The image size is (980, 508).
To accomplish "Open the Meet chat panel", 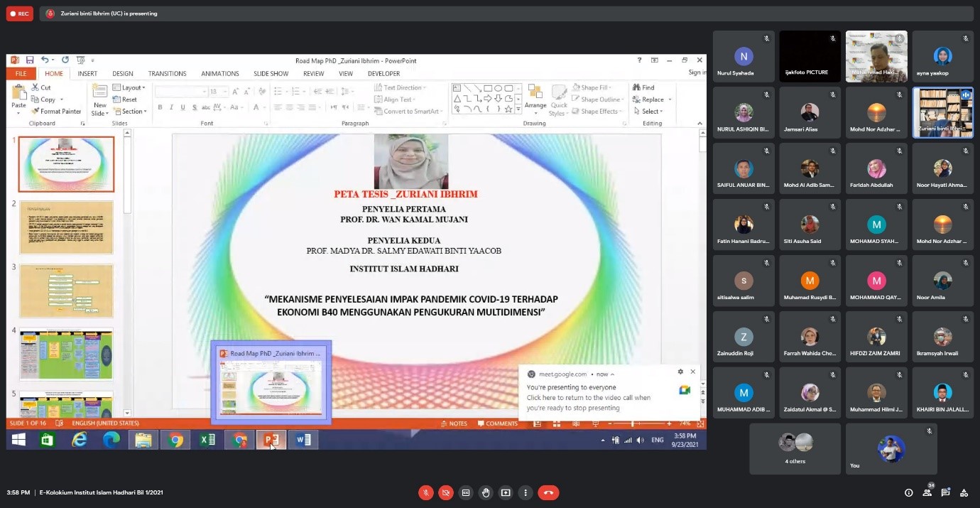I will click(945, 492).
